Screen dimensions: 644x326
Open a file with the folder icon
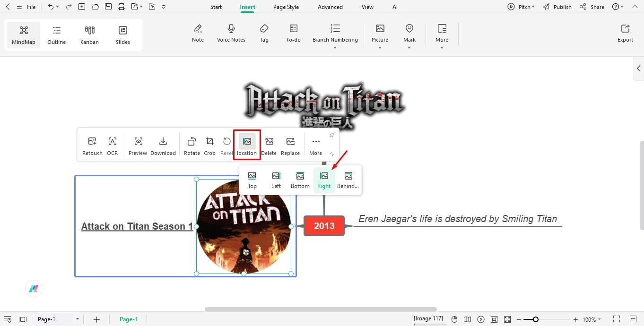tap(95, 7)
